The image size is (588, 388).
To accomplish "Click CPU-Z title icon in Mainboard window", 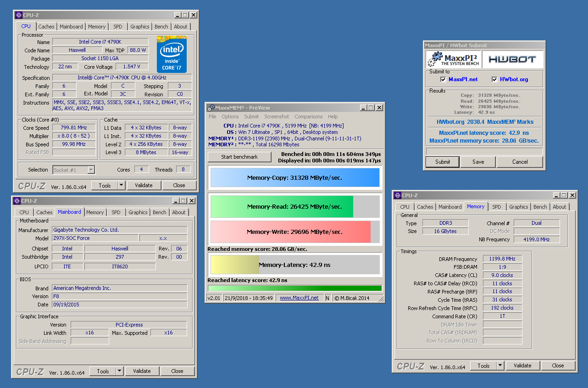I will pyautogui.click(x=17, y=201).
